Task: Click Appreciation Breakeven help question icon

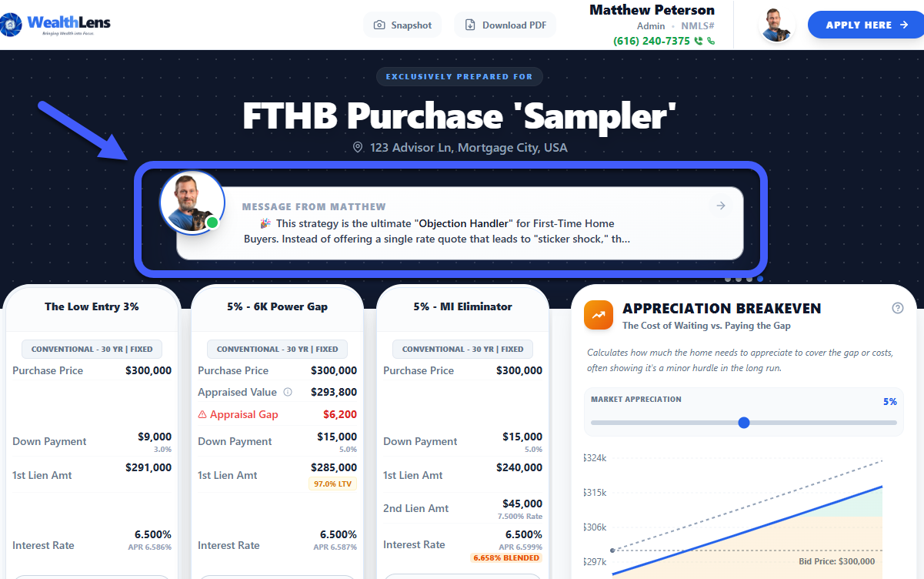Action: (897, 308)
